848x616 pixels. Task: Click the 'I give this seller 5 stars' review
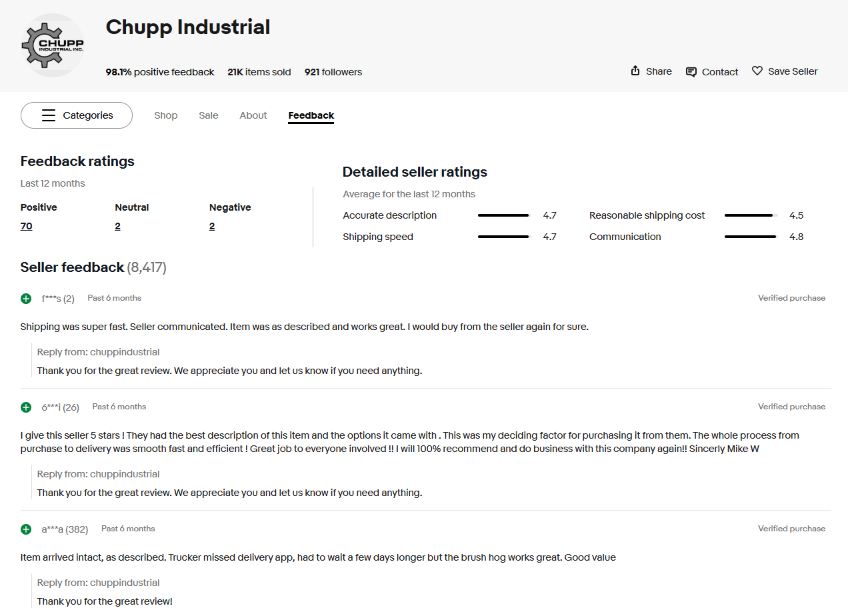coord(410,442)
